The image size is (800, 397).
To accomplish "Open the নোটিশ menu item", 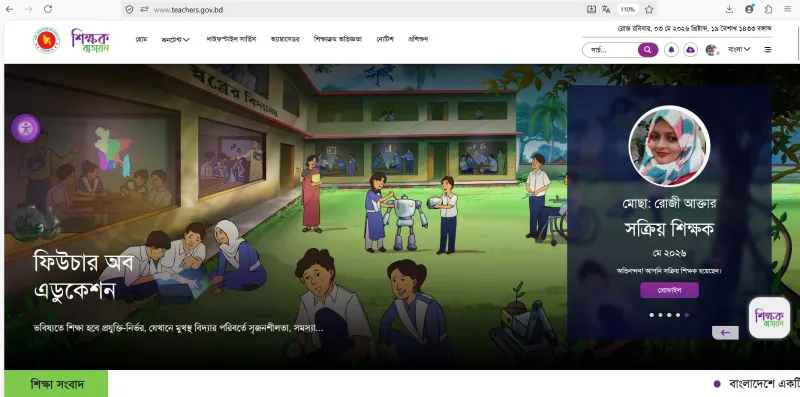I will pos(385,39).
